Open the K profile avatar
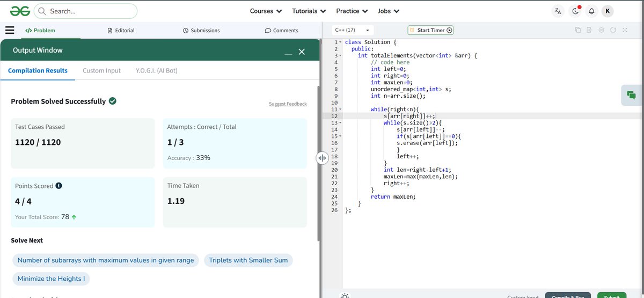 [608, 11]
